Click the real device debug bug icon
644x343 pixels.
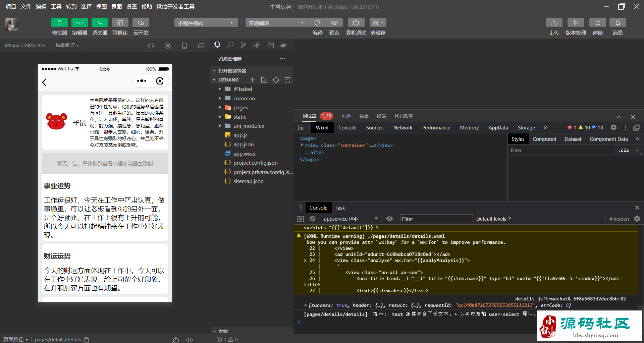coord(356,23)
